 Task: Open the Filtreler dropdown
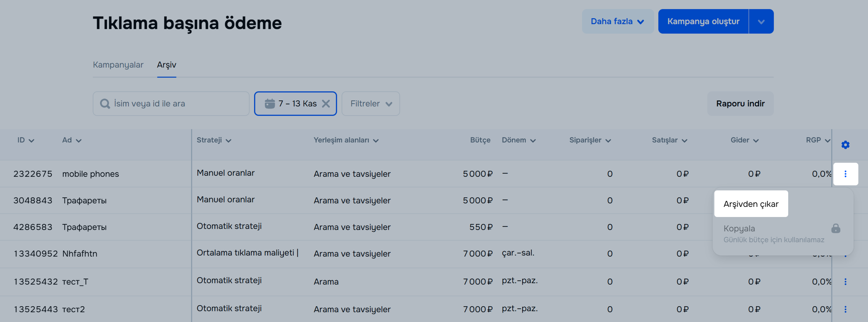371,104
